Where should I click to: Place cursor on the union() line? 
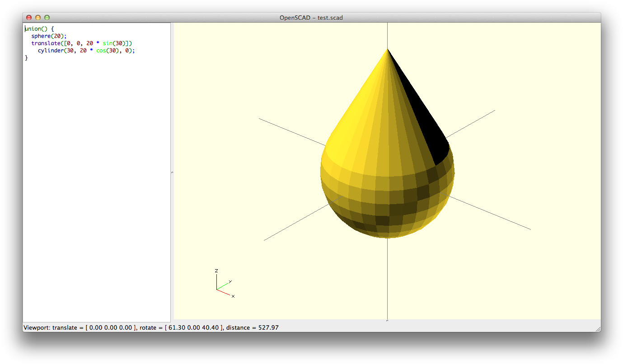[39, 29]
